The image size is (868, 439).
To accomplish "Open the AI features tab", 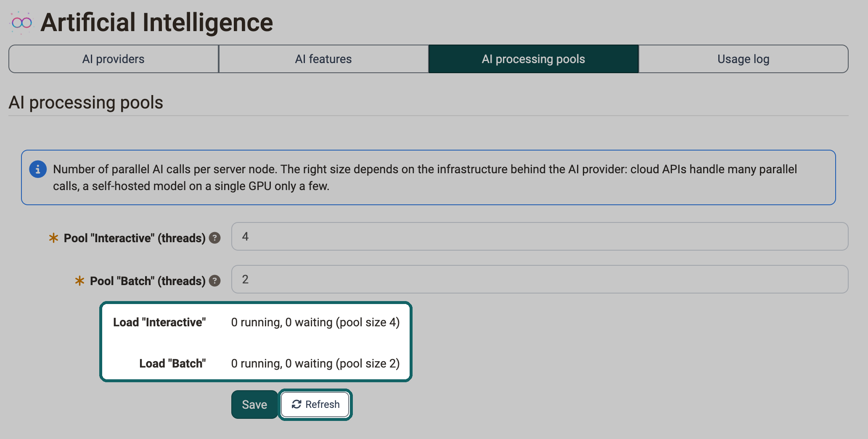I will [323, 59].
